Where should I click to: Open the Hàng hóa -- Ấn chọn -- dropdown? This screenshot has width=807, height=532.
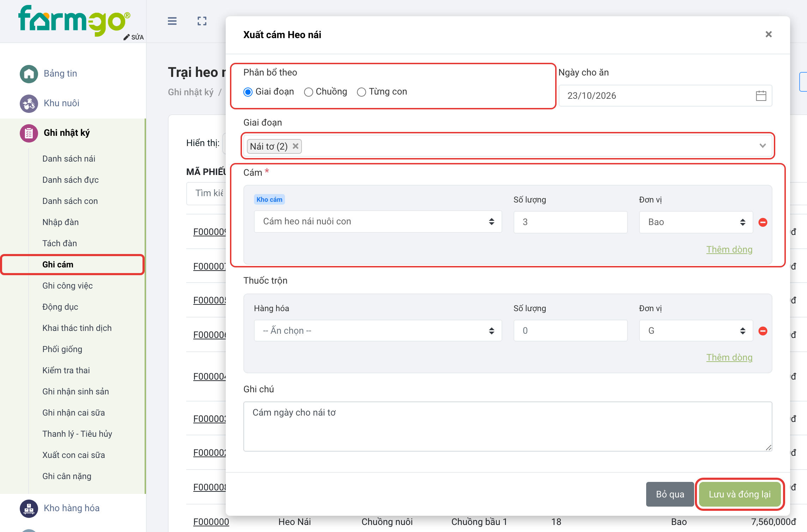coord(378,331)
